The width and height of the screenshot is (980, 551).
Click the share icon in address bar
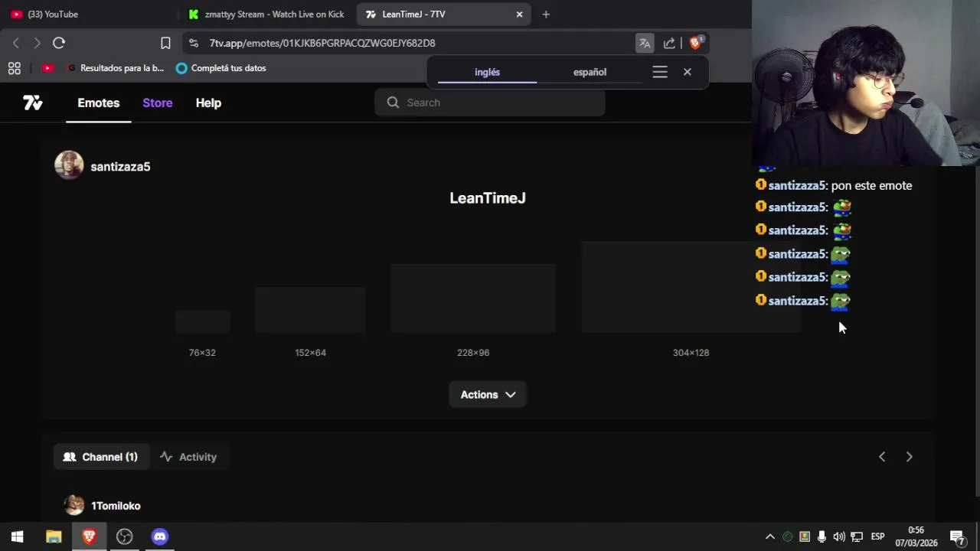(669, 43)
